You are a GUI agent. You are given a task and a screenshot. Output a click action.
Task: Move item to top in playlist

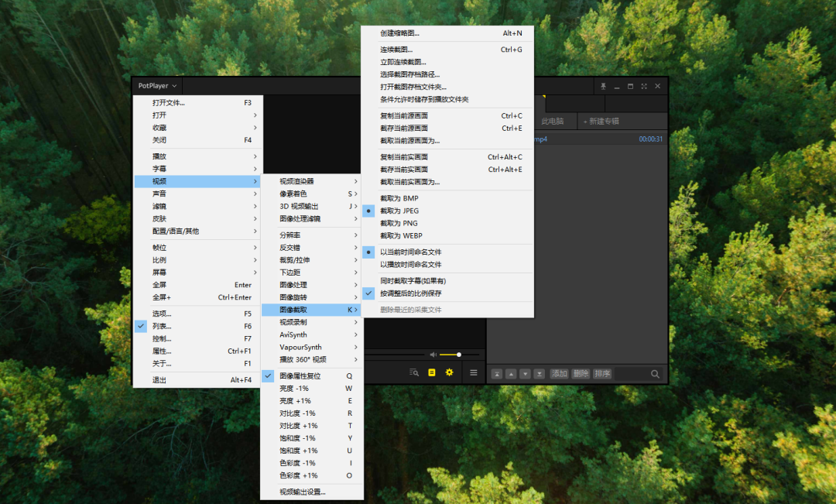click(x=496, y=374)
